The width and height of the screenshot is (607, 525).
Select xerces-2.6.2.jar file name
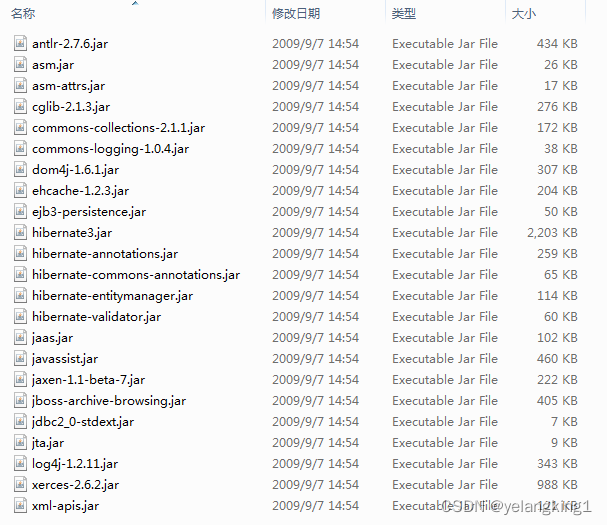[75, 485]
